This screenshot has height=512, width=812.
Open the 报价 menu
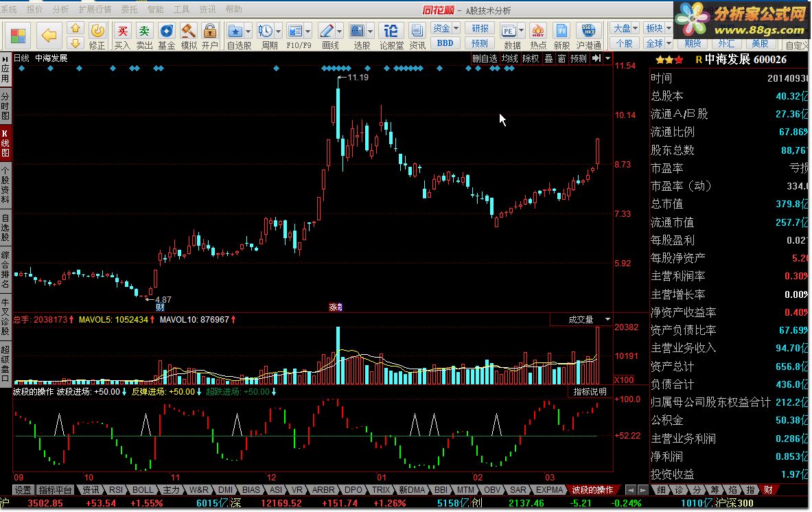35,10
